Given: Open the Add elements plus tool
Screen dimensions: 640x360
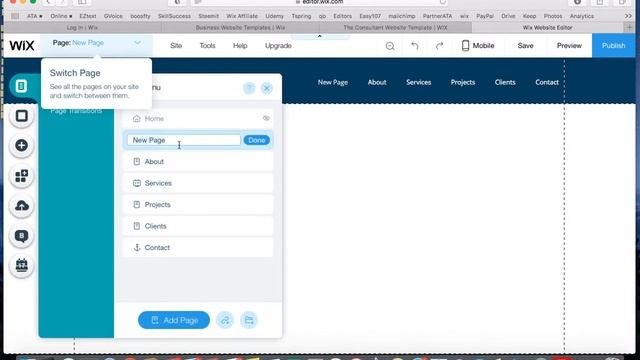Looking at the screenshot, I should point(22,145).
